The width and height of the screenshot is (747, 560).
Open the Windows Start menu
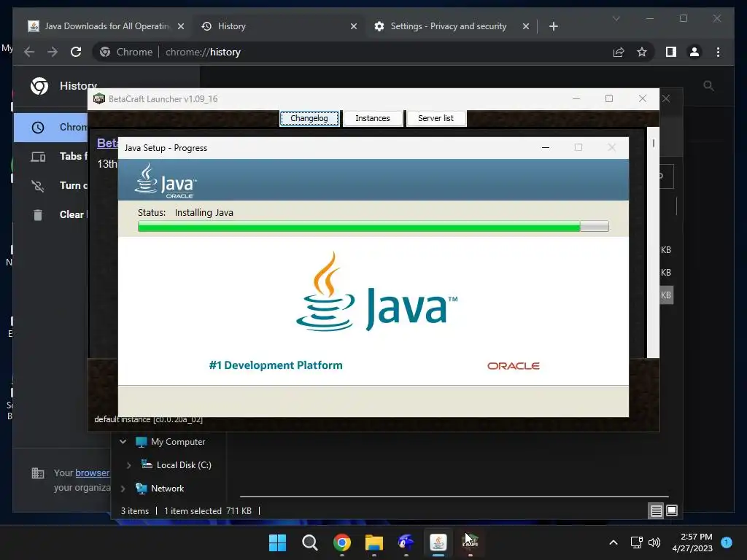point(277,542)
